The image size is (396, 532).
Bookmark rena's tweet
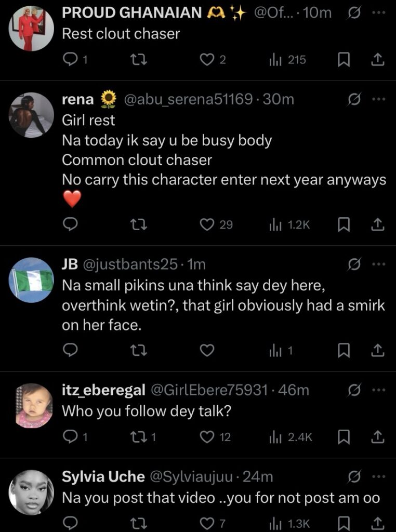coord(343,224)
